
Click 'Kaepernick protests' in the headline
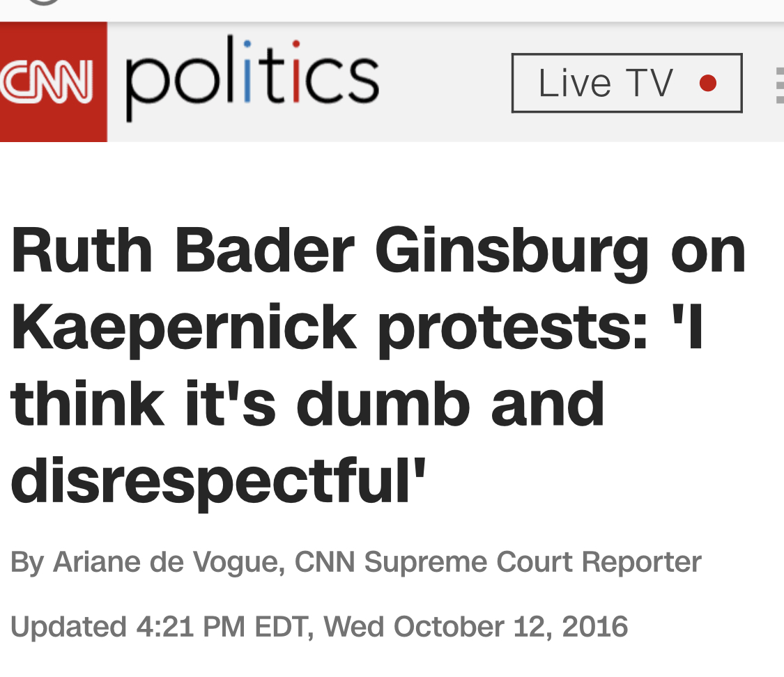point(330,329)
